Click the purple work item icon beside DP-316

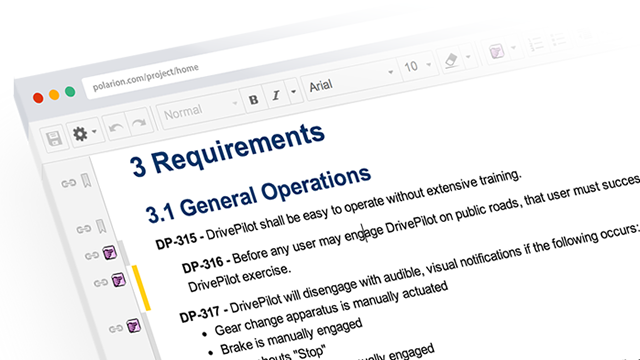(119, 280)
